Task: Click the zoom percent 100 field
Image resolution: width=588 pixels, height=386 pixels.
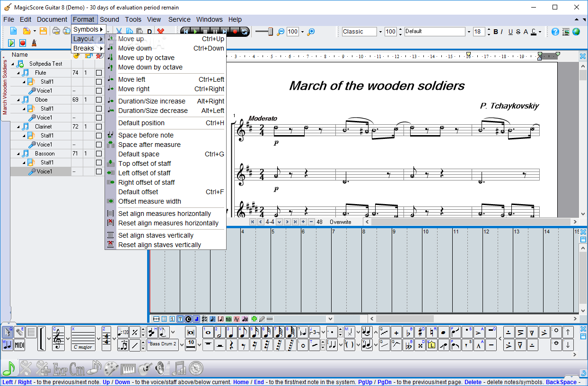Action: pos(293,32)
